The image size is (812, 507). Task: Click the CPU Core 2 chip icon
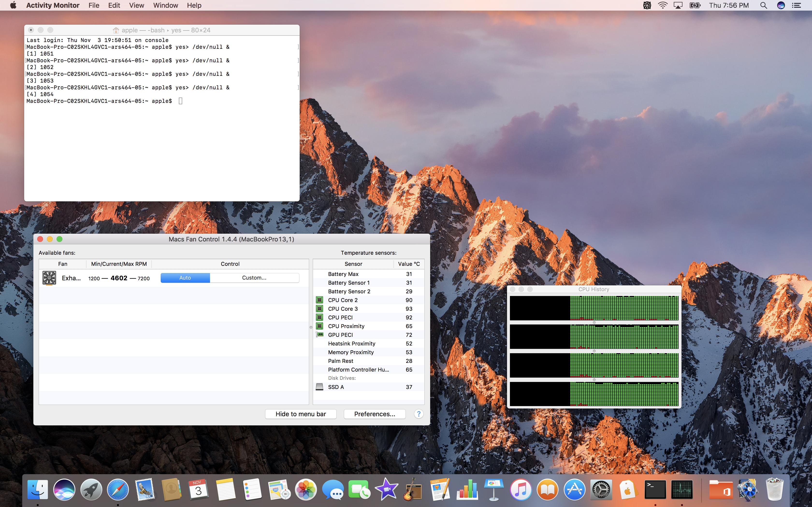point(319,300)
